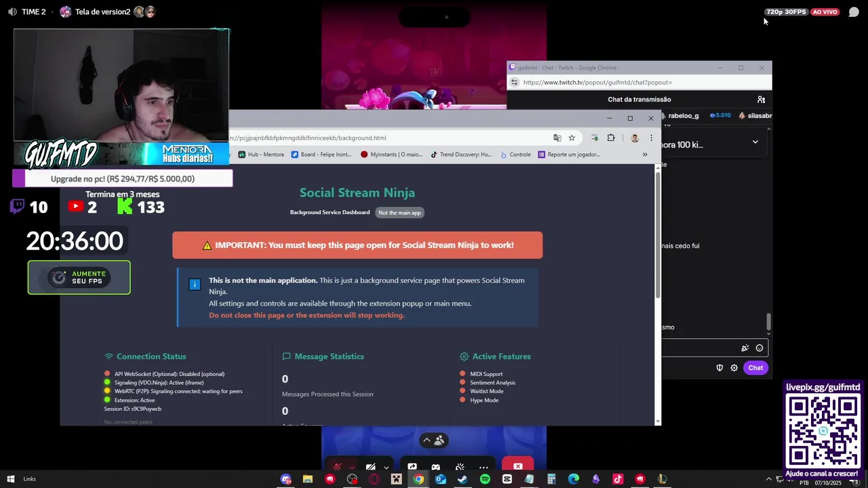Open the Board - Felipe Iront... bookmark
Image resolution: width=868 pixels, height=488 pixels.
coord(321,155)
